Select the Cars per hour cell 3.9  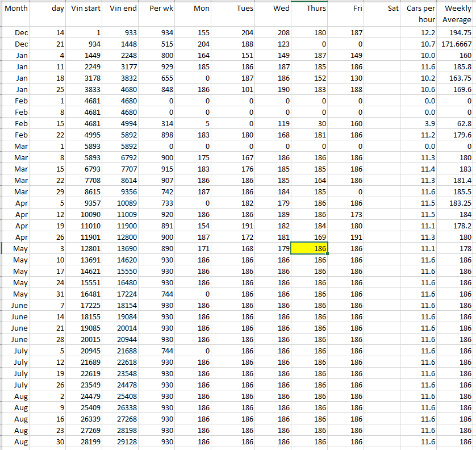(420, 123)
